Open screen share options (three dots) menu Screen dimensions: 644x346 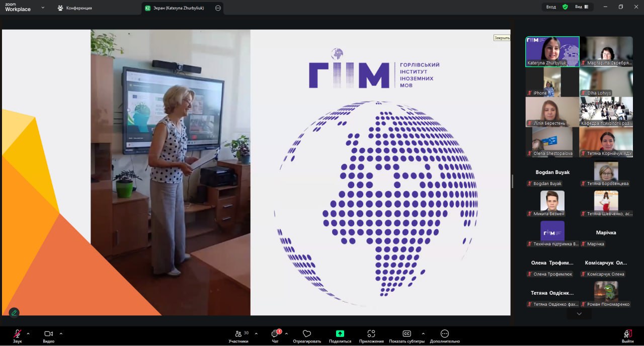(218, 8)
